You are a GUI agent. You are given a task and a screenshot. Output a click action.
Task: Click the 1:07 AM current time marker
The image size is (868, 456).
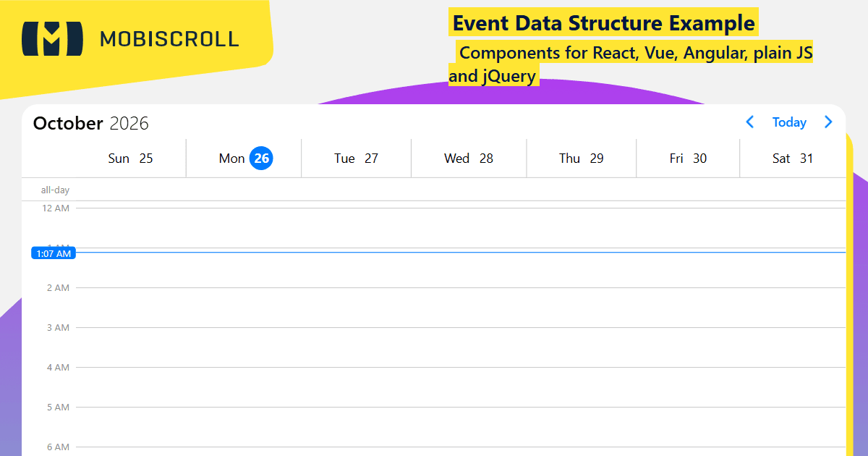(x=54, y=253)
